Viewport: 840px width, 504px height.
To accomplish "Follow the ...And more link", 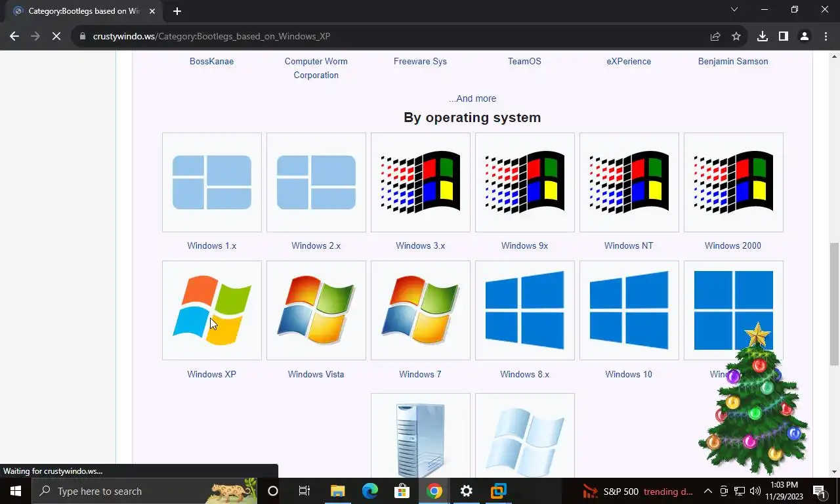I will (x=472, y=98).
